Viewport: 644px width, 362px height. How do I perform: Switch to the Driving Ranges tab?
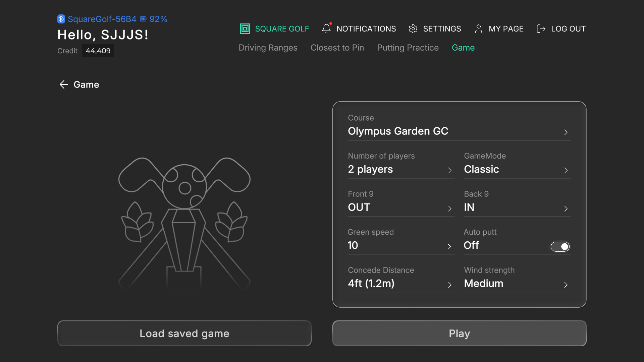(x=268, y=48)
